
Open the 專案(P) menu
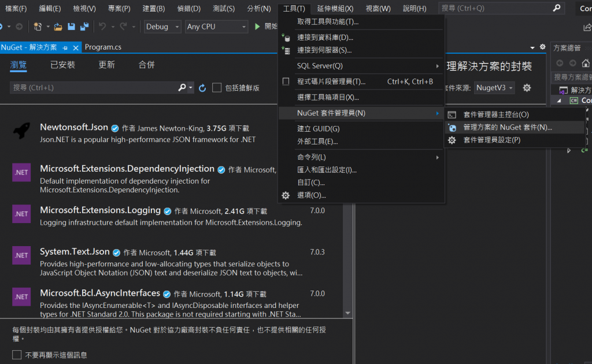click(x=119, y=8)
